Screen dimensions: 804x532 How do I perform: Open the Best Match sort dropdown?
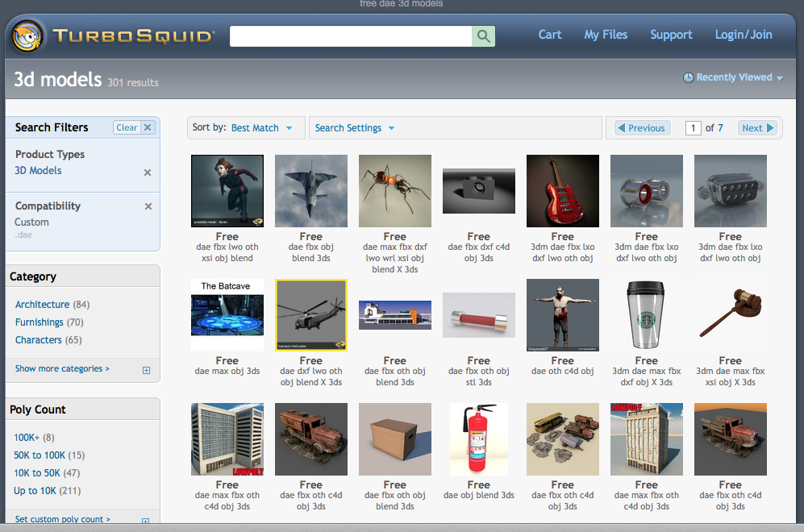tap(260, 127)
